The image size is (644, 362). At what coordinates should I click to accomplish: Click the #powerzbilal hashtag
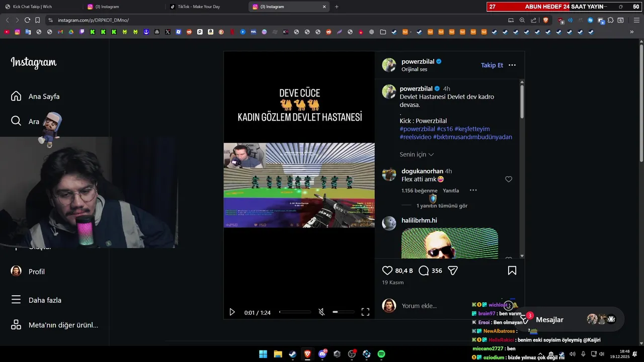(x=417, y=129)
